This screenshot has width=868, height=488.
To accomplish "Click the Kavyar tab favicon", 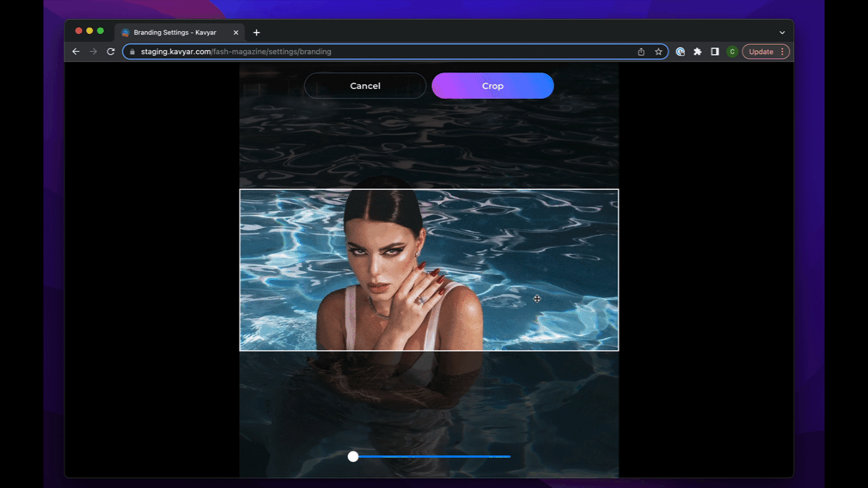I will point(125,33).
